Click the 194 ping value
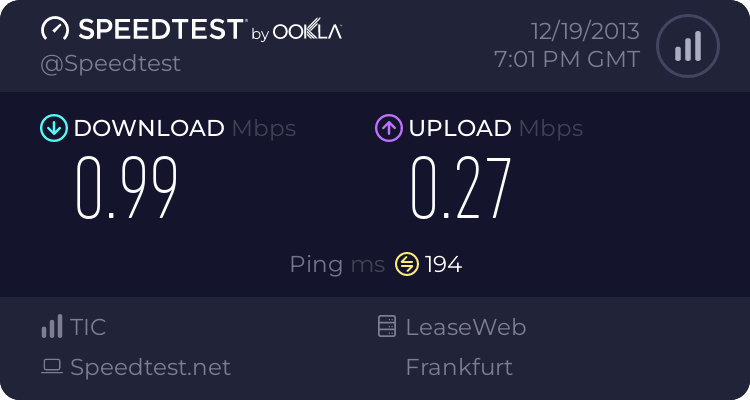The height and width of the screenshot is (400, 750). [443, 264]
